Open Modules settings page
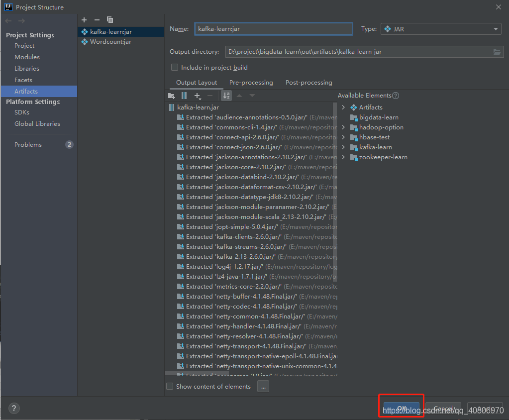 [27, 57]
